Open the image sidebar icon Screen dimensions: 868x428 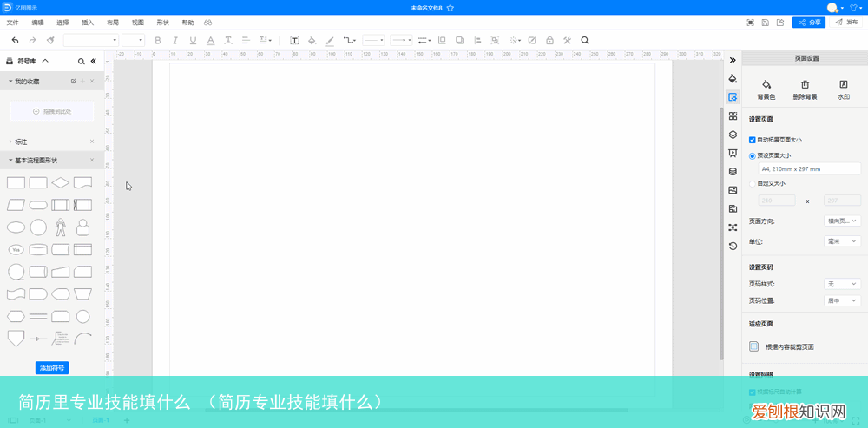pos(733,190)
